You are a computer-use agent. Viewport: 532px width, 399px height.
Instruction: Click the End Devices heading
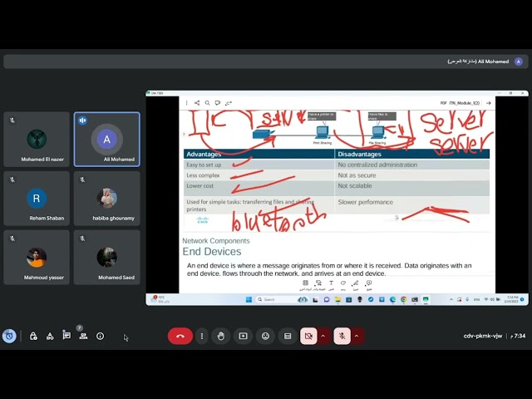[212, 251]
